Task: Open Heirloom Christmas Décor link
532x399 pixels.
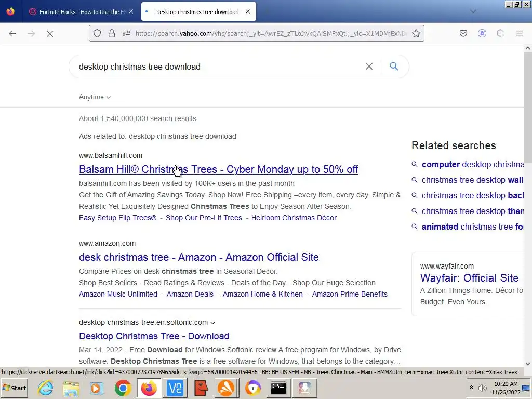Action: tap(294, 218)
